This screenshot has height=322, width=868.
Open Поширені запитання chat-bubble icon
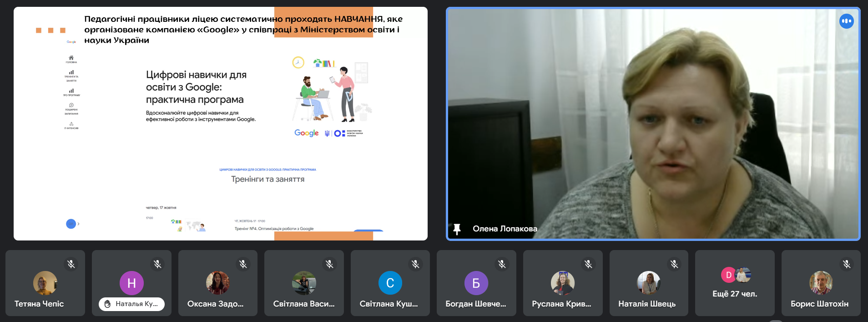pos(71,105)
